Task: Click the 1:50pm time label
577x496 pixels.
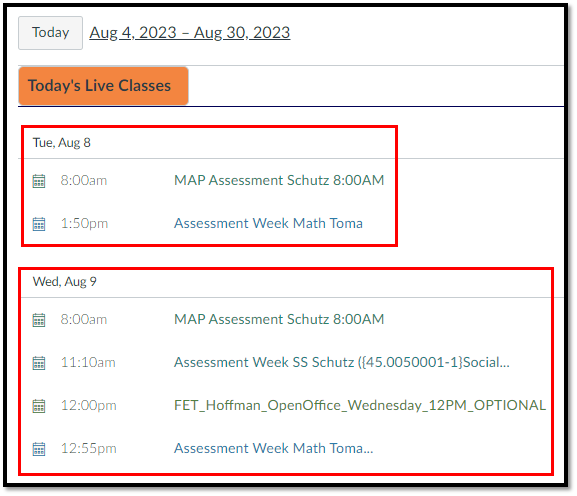Action: 84,223
